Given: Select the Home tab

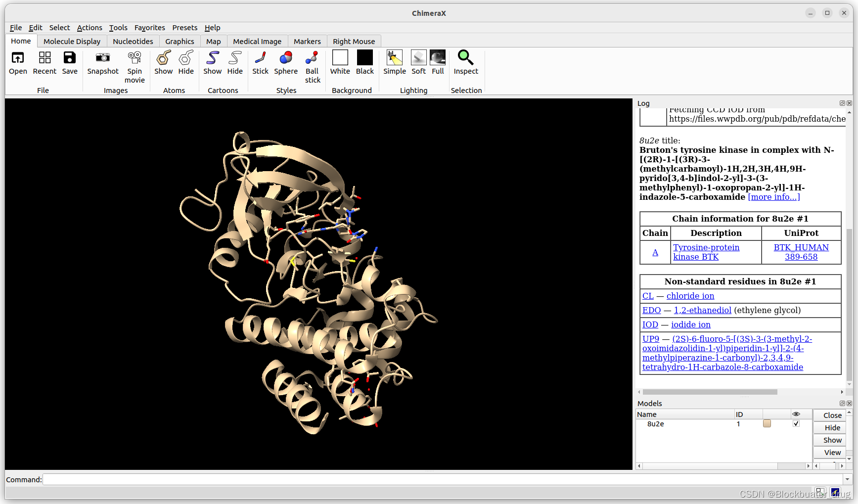Looking at the screenshot, I should pos(21,41).
